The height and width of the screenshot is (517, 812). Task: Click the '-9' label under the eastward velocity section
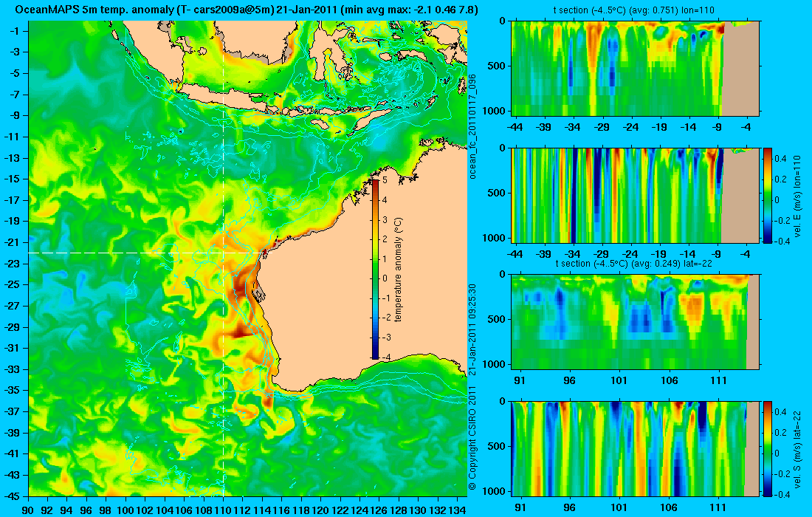[718, 254]
